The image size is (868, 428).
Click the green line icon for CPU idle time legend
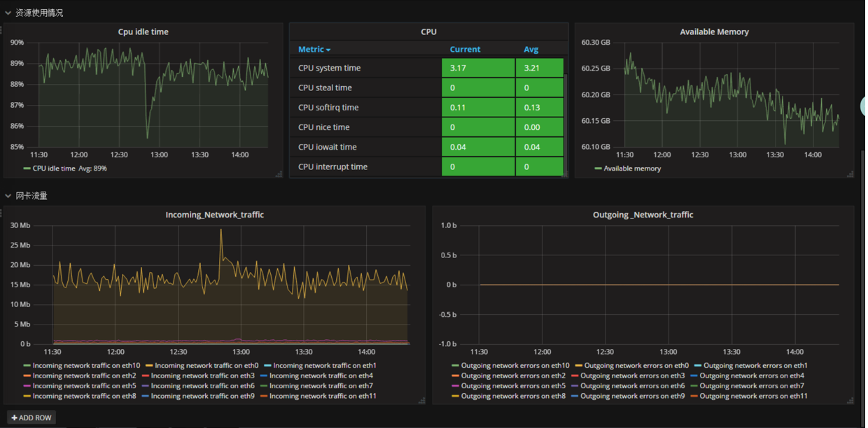[27, 169]
